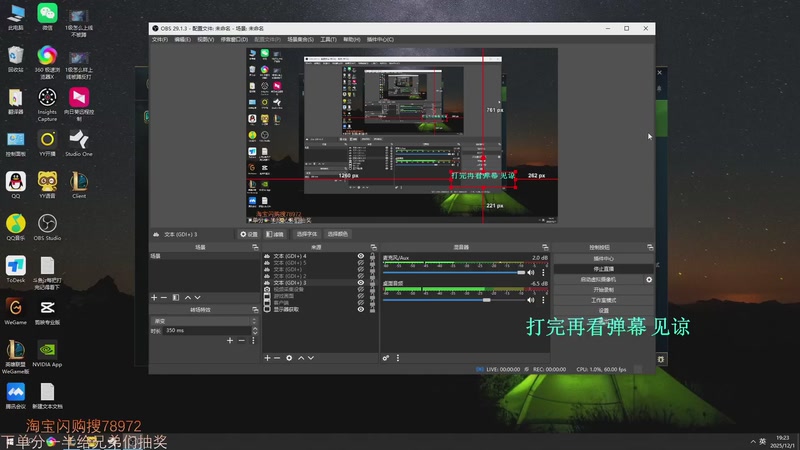Screen dimensions: 800x450
Task: Open Recycle Bin desktop icon
Action: click(x=16, y=59)
